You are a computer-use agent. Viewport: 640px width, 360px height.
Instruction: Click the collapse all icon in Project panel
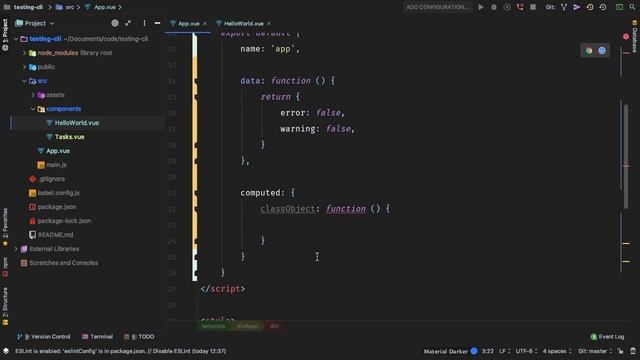coord(128,23)
